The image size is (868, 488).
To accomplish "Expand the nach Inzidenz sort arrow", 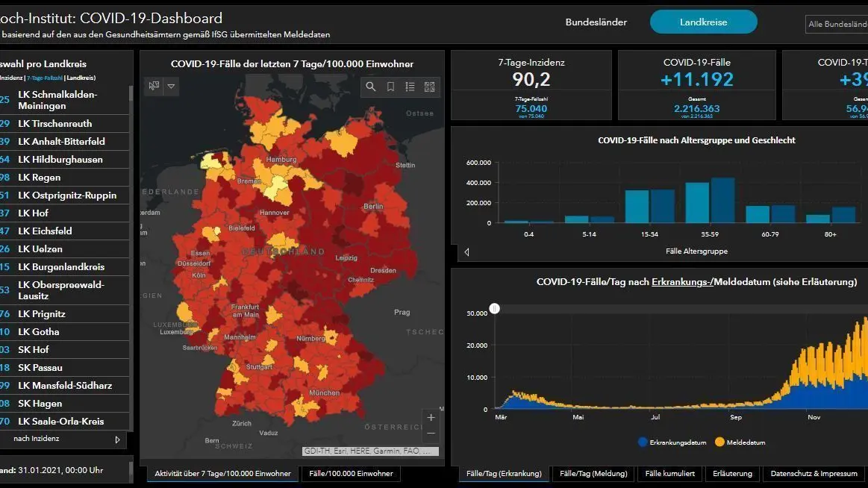I will tap(117, 439).
